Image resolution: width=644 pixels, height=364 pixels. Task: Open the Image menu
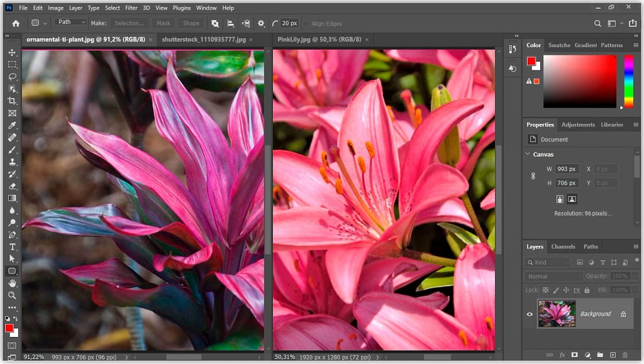tap(55, 8)
